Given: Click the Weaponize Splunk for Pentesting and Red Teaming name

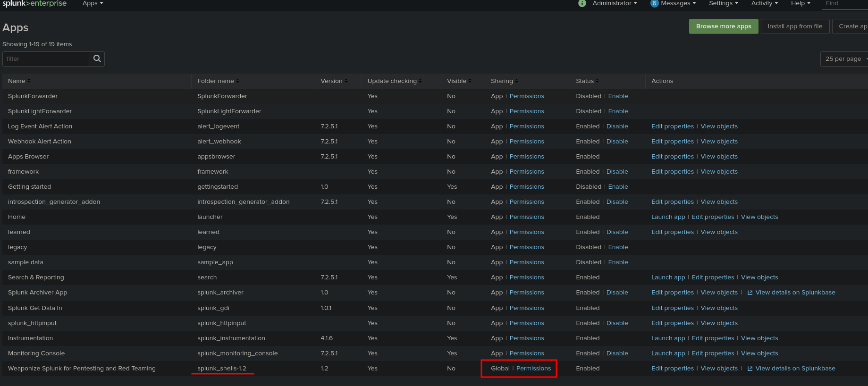Looking at the screenshot, I should click(82, 369).
